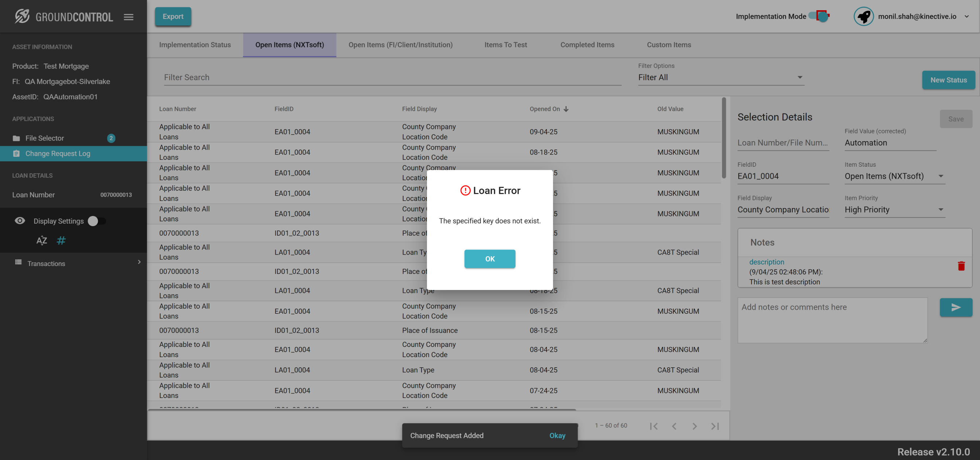Screen dimensions: 980x460
Task: Click the rocket user avatar icon
Action: click(863, 16)
